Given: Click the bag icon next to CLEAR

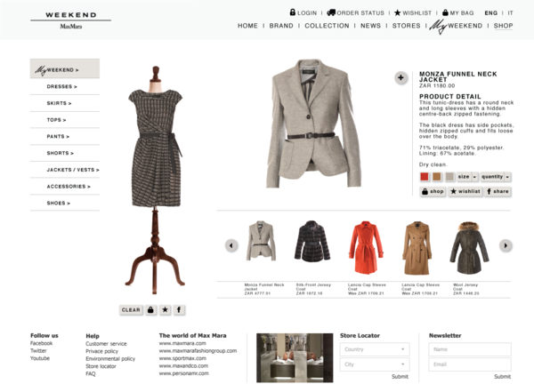Looking at the screenshot, I should [150, 310].
